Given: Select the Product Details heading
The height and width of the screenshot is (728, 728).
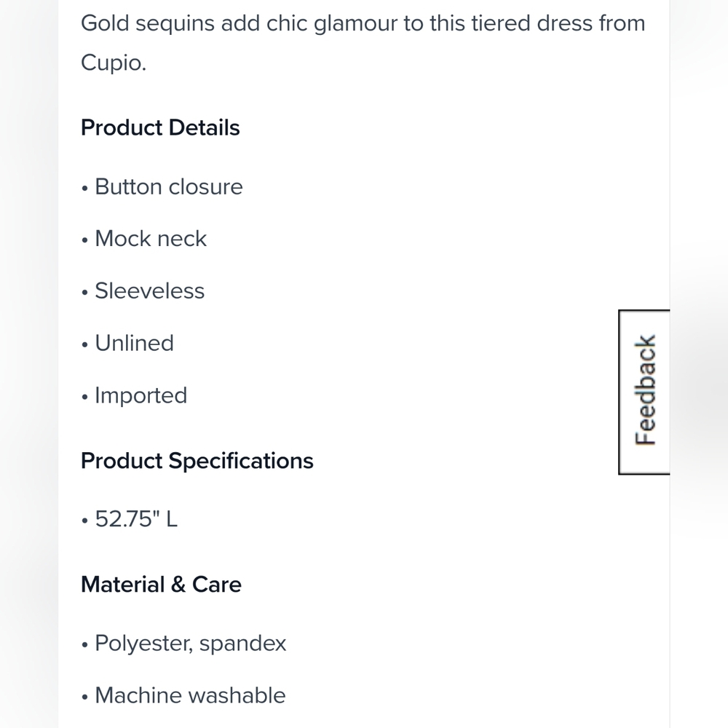Looking at the screenshot, I should pos(160,127).
